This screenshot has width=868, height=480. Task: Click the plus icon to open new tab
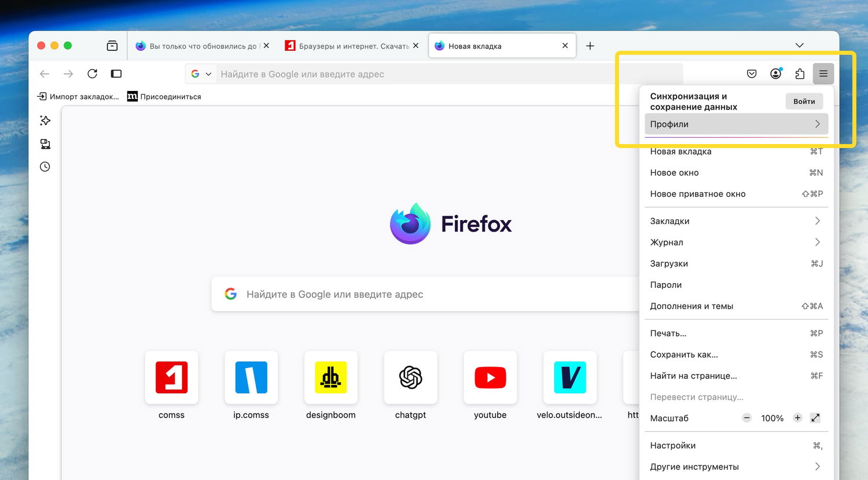[590, 46]
